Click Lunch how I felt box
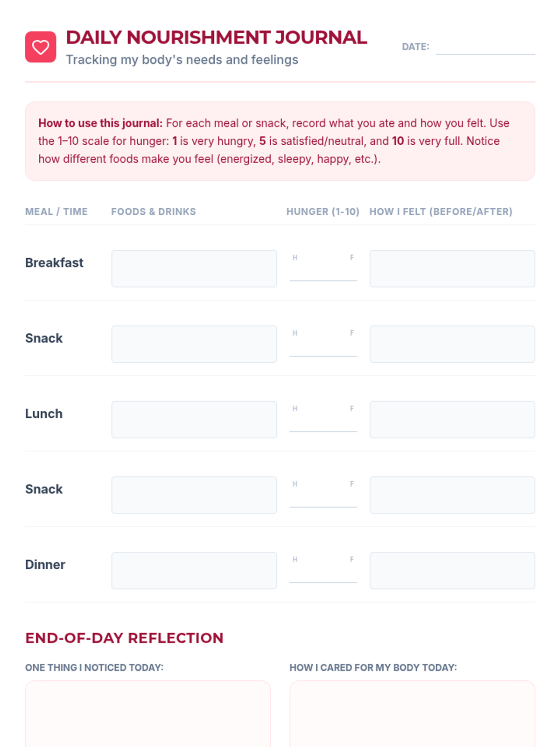 tap(452, 419)
